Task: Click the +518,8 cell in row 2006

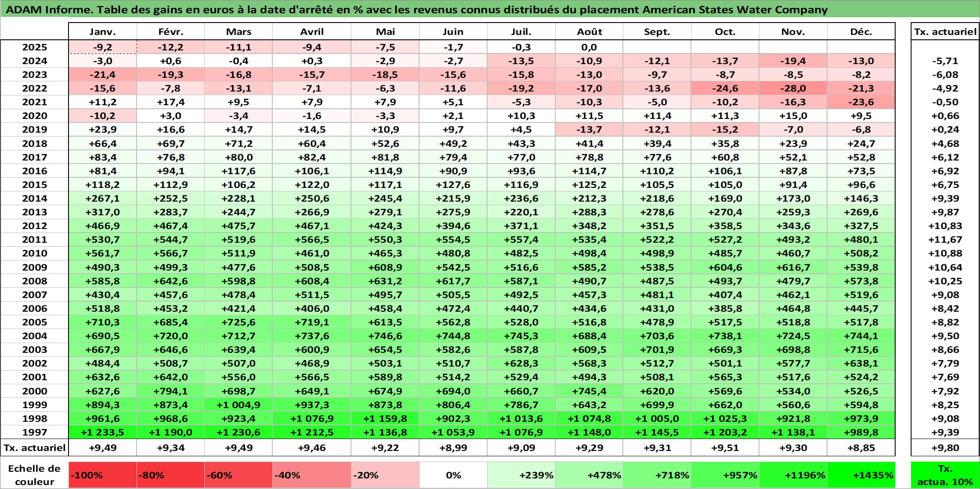Action: coord(103,309)
